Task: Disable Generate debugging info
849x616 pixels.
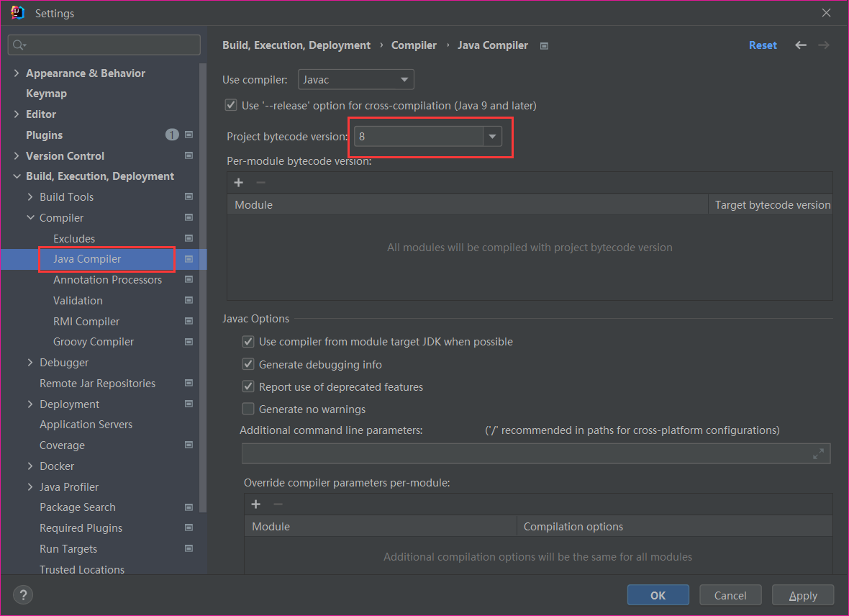Action: click(x=248, y=364)
